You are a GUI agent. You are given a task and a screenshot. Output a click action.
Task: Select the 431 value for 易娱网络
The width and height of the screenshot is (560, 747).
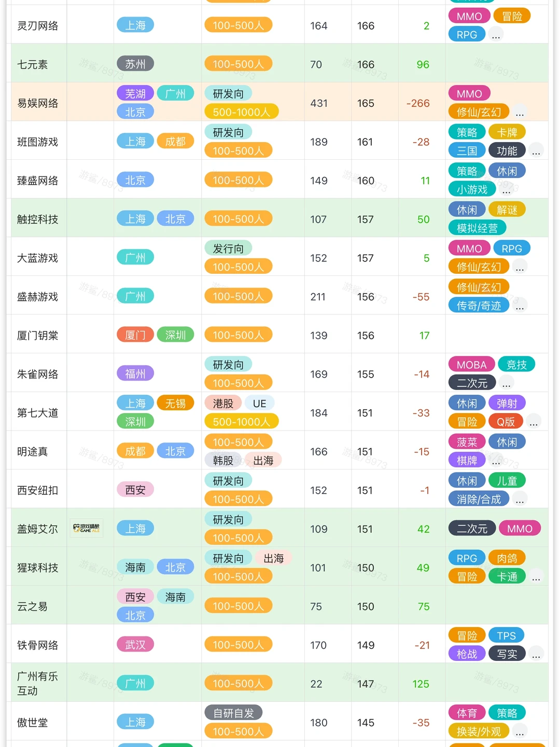coord(319,103)
